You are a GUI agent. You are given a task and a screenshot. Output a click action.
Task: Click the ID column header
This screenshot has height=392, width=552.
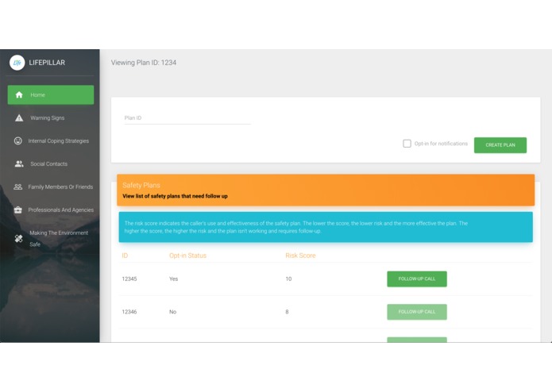click(125, 256)
